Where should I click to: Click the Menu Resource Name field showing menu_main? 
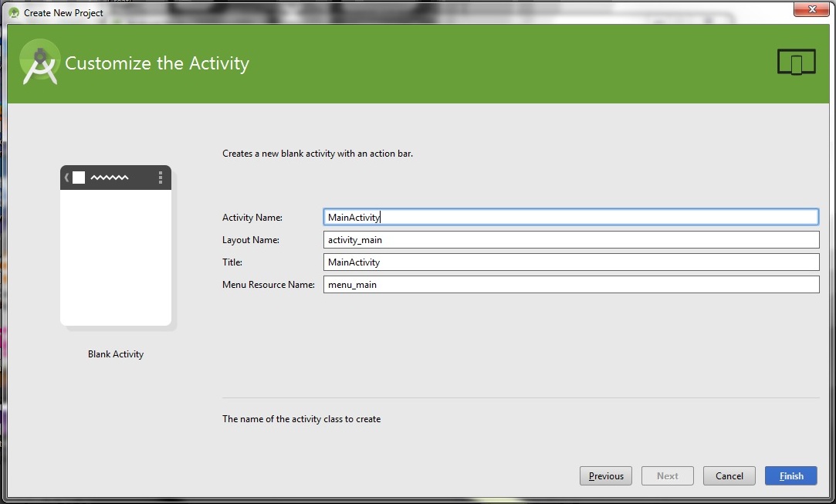pos(571,284)
